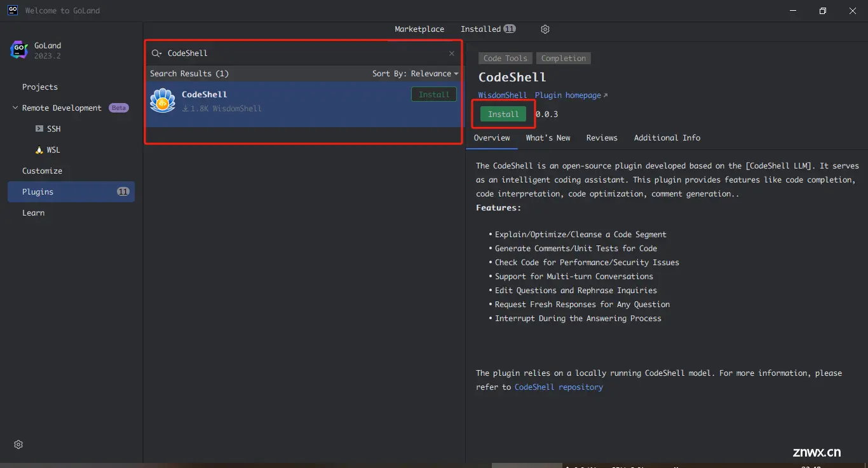Open settings gear at bottom left
This screenshot has width=868, height=468.
click(x=18, y=444)
